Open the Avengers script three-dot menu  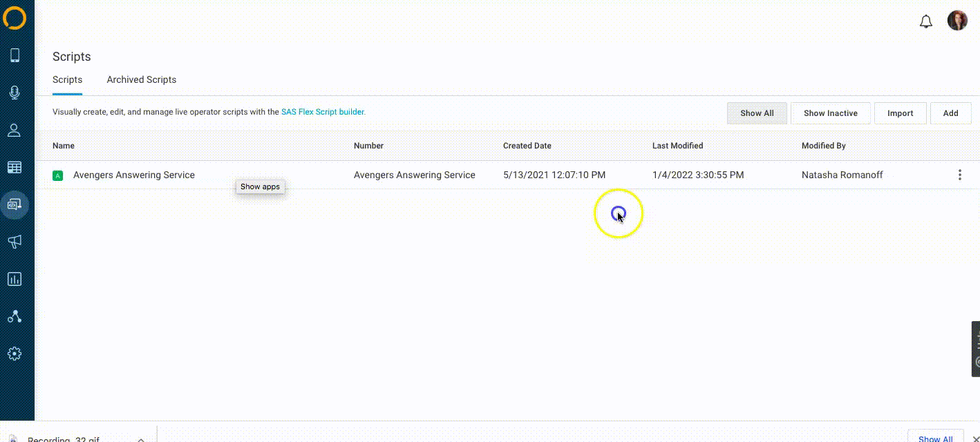click(959, 175)
